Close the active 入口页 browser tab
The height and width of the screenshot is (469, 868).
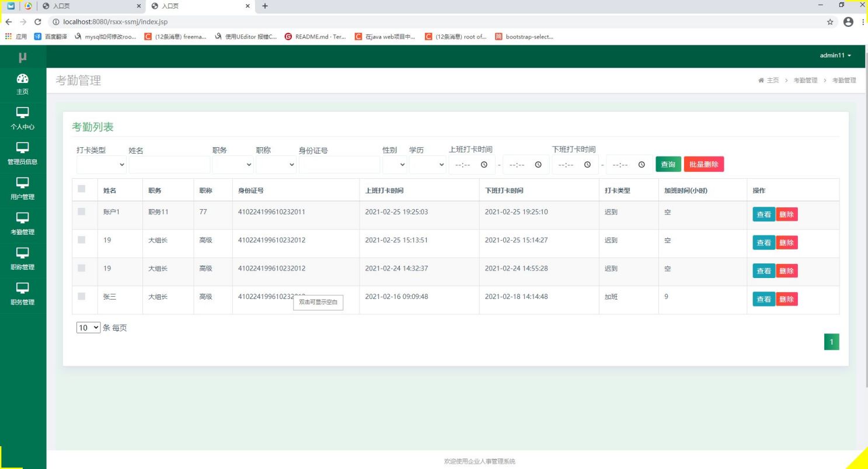click(x=247, y=6)
